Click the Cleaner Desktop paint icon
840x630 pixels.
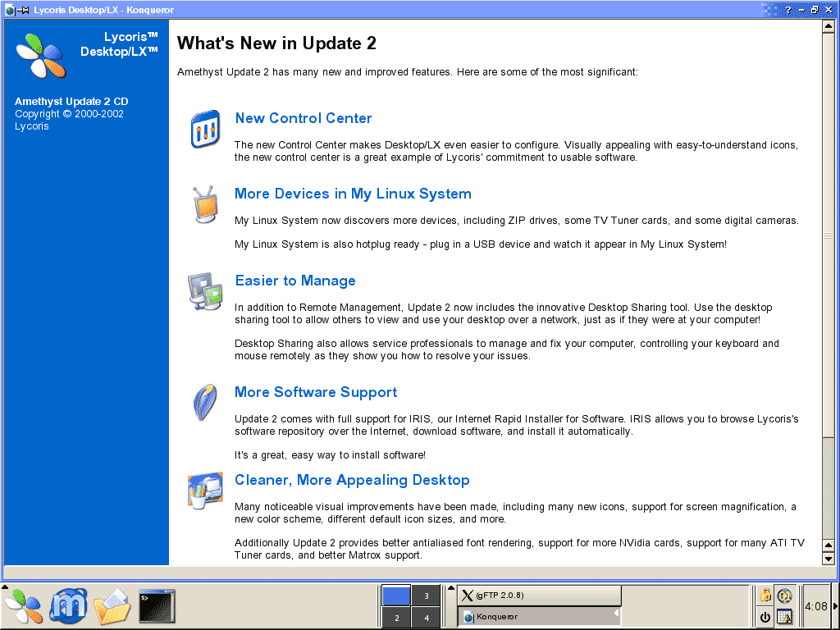(204, 491)
